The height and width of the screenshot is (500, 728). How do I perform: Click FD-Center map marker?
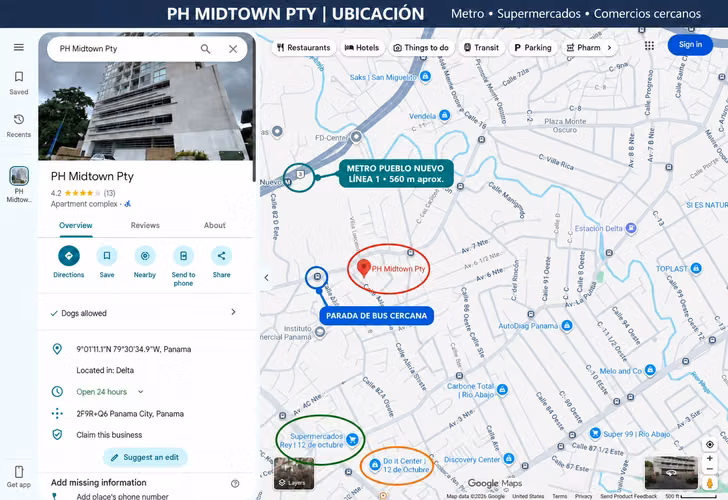pyautogui.click(x=356, y=136)
